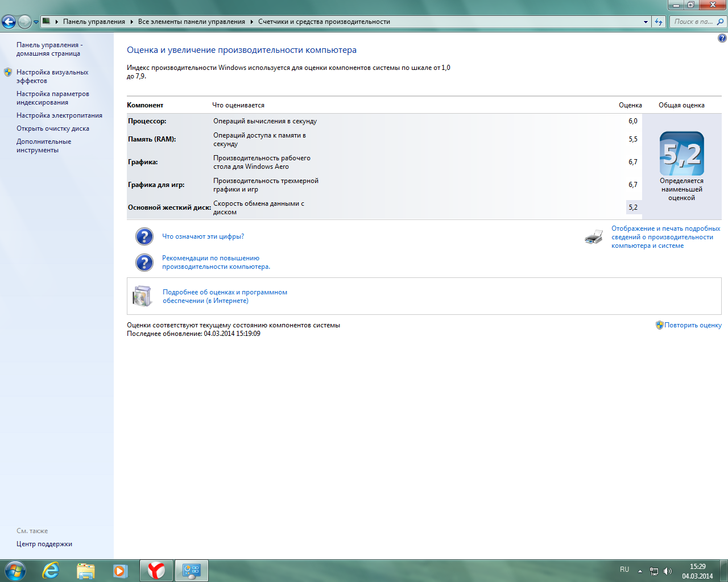
Task: Open the Windows Start menu
Action: click(15, 570)
